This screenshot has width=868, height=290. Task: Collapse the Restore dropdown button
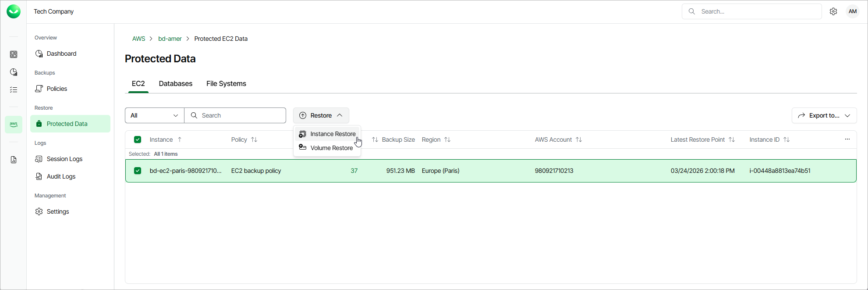[x=321, y=115]
